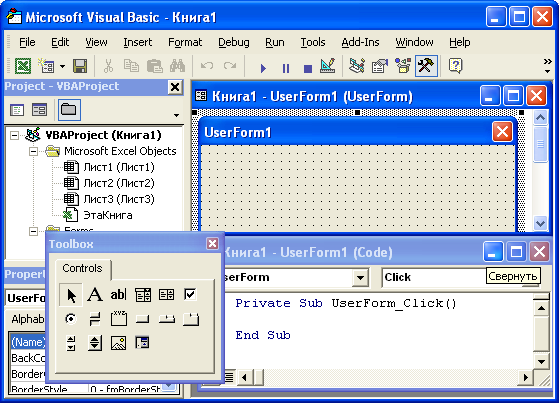The width and height of the screenshot is (559, 403).
Task: Select the OptionButton control in Toolbox
Action: 71,318
